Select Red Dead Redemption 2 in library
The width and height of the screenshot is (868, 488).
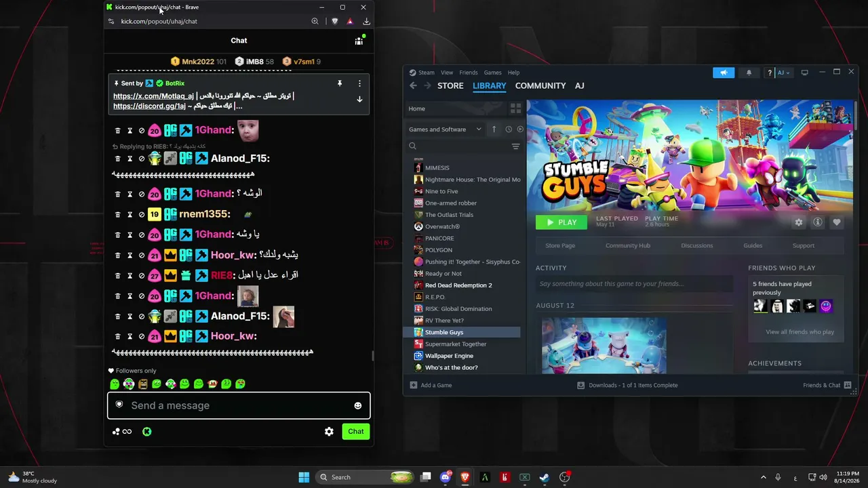click(x=458, y=285)
